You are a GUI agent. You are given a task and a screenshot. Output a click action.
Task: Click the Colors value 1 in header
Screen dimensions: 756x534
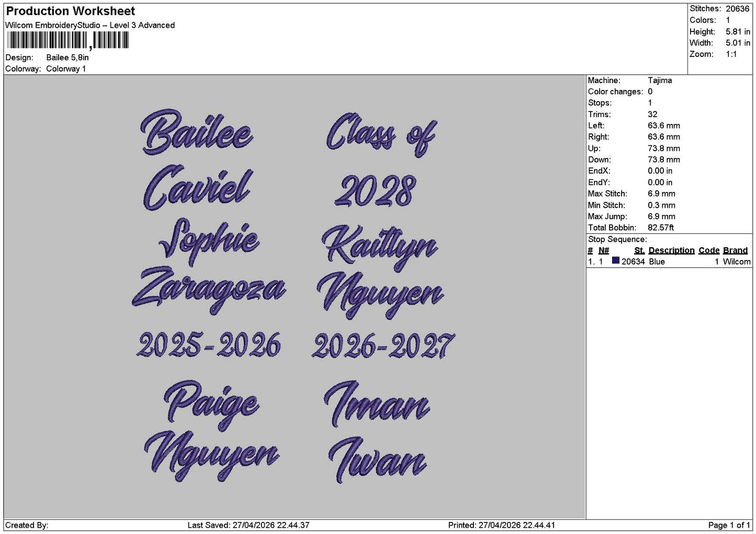point(728,20)
